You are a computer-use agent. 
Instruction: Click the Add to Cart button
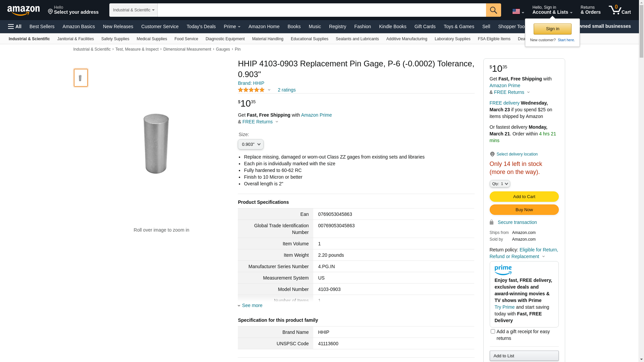[x=524, y=197]
